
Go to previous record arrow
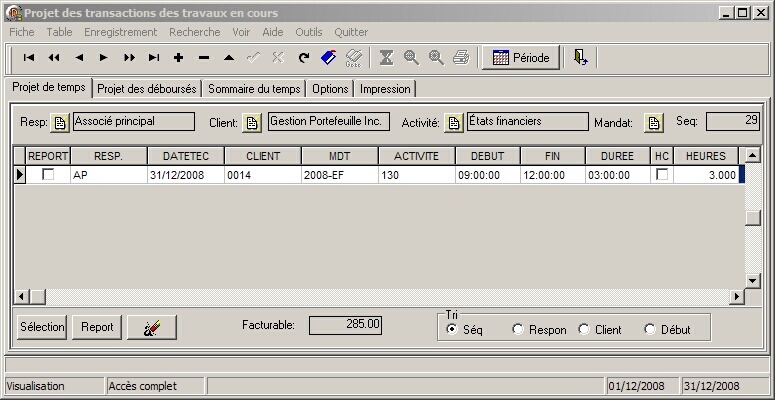pos(79,58)
